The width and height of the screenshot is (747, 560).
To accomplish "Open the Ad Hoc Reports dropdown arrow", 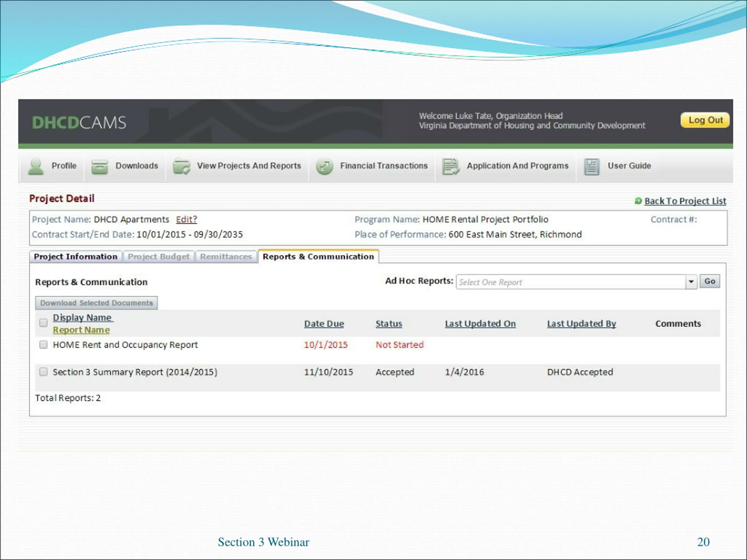I will (x=691, y=282).
